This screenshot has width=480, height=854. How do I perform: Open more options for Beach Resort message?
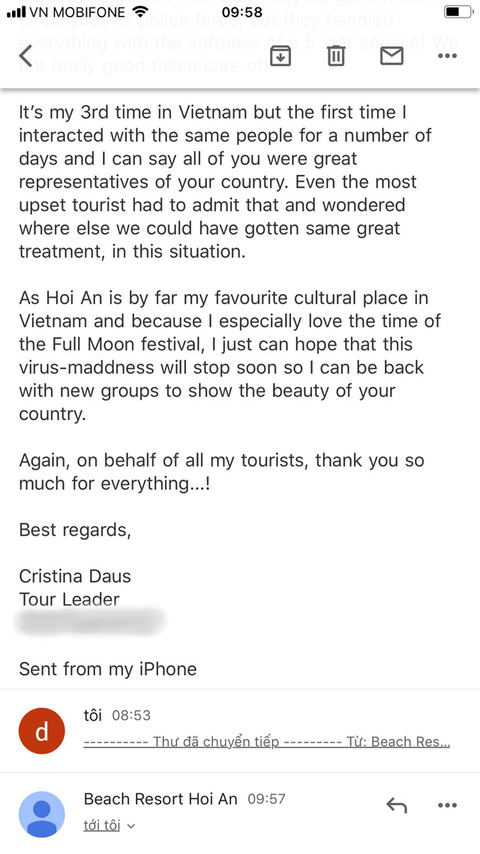(447, 805)
